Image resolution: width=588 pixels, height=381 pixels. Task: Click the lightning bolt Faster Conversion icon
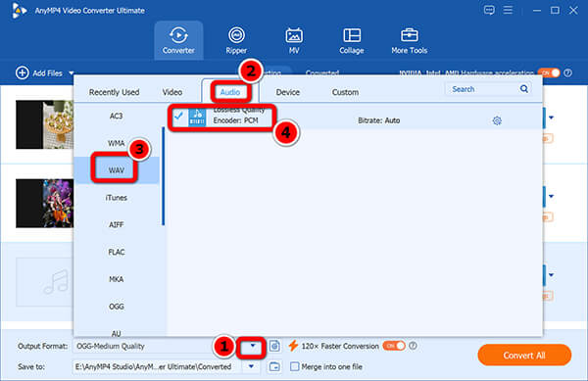pyautogui.click(x=293, y=346)
